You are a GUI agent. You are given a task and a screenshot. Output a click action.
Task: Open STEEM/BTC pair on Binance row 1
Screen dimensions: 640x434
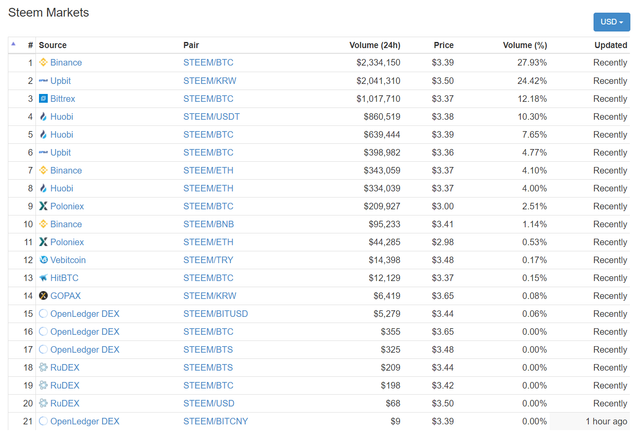coord(208,62)
